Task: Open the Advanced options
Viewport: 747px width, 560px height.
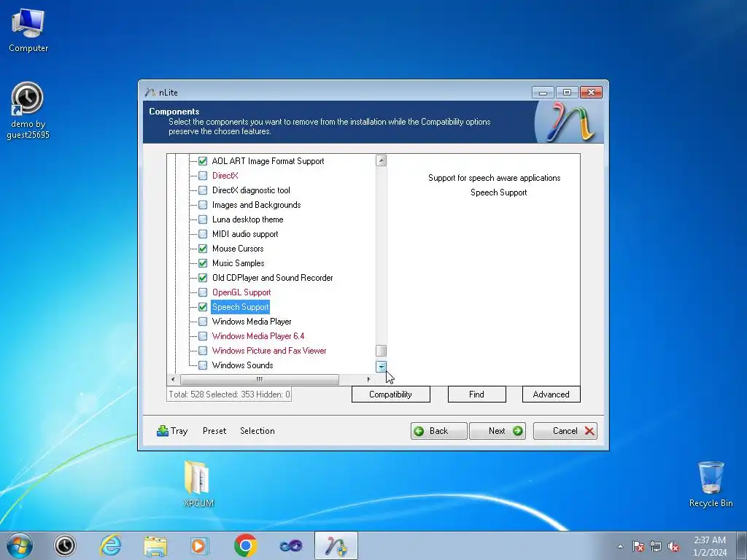Action: [551, 394]
